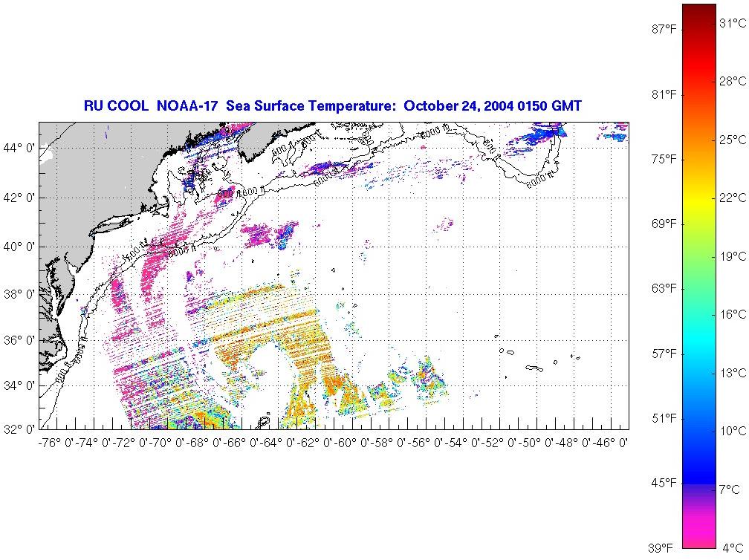Click the 28°C color bar label
Screen dimensions: 749x560
pos(733,81)
